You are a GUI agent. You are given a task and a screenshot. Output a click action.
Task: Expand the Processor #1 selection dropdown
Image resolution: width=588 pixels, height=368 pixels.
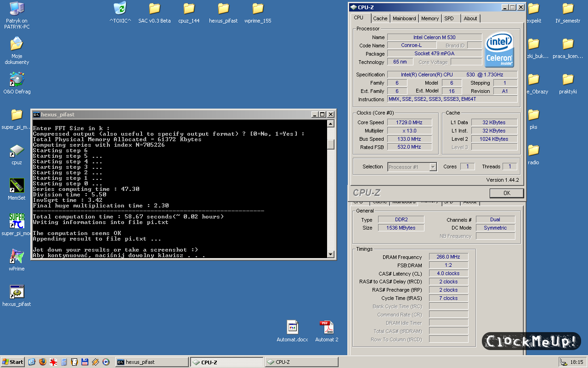[x=433, y=167]
